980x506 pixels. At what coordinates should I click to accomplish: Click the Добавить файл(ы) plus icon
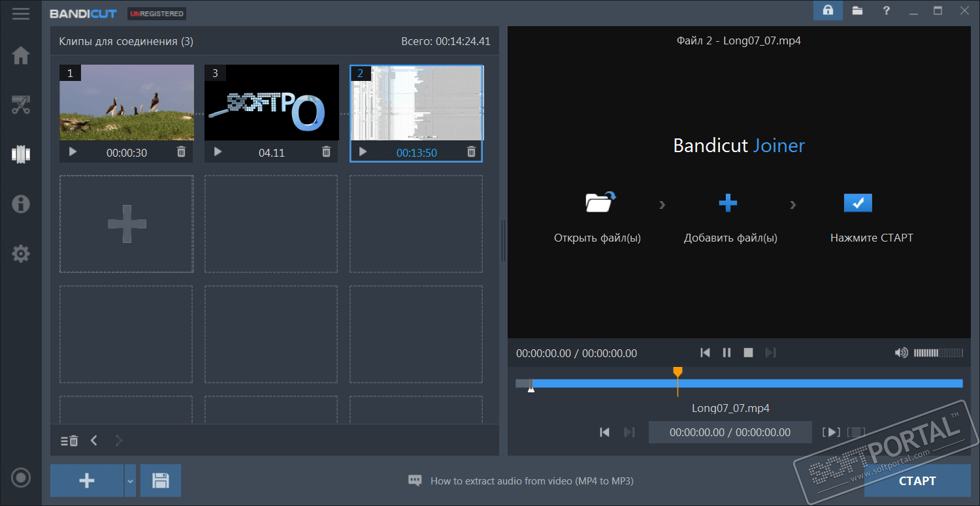(728, 203)
